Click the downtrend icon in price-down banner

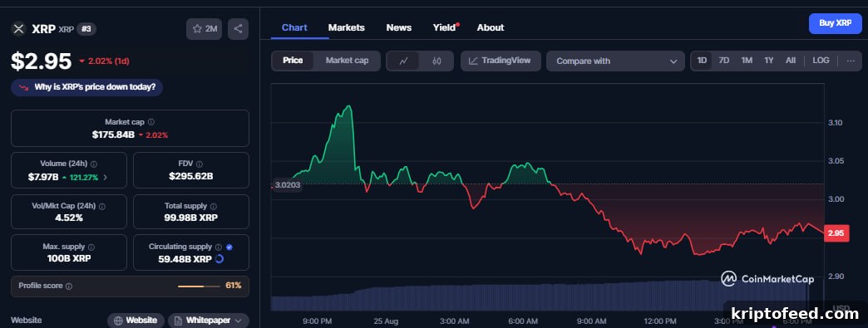(x=23, y=87)
